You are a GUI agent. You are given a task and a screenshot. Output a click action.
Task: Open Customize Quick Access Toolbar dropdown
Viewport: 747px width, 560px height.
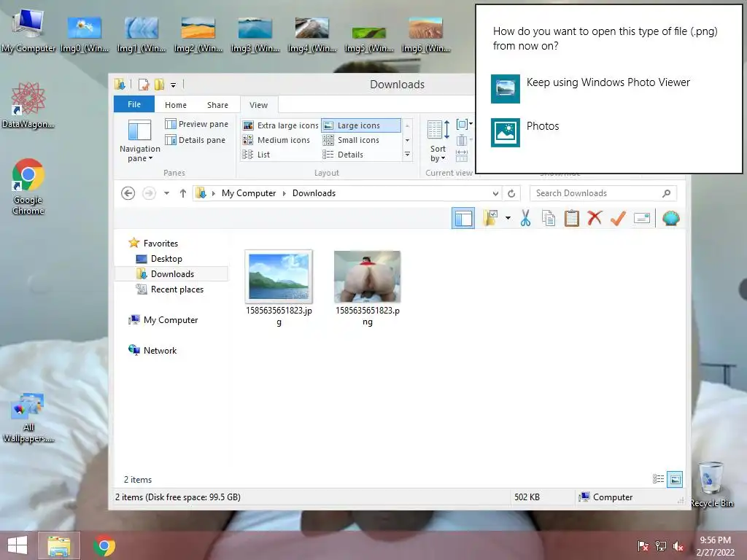(174, 85)
